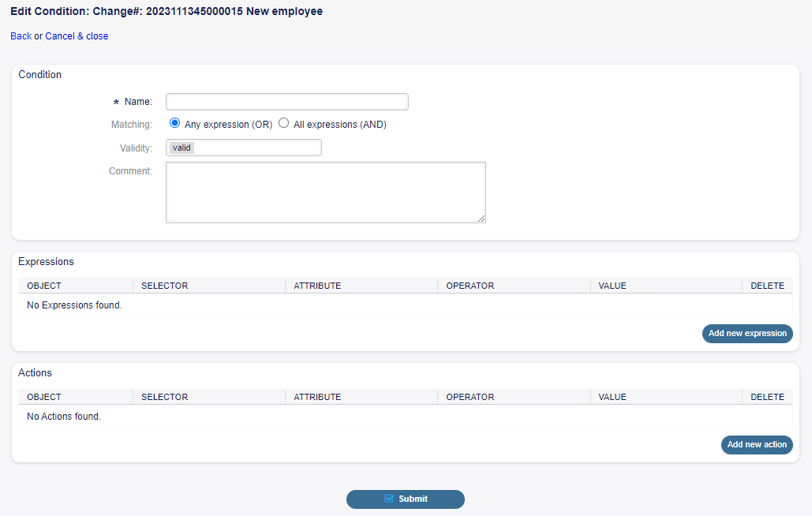Viewport: 812px width, 516px height.
Task: Open the Validity dropdown
Action: pos(244,148)
